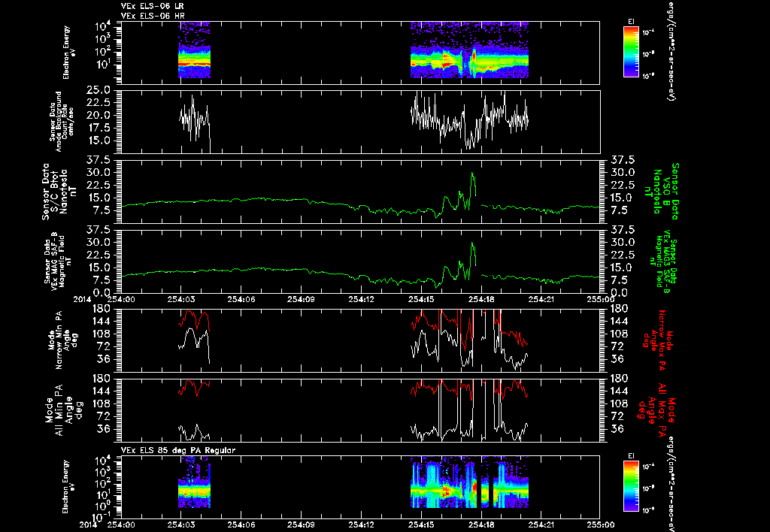This screenshot has height=532, width=770.
Task: Click '254:09' on the bottom time axis
Action: [x=302, y=525]
